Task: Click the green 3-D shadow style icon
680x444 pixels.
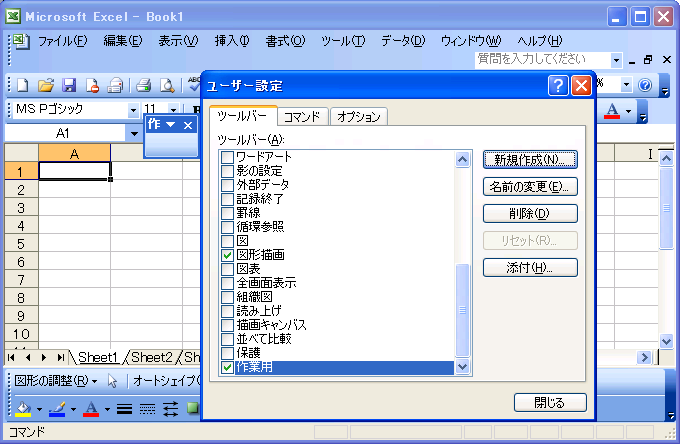Action: point(193,408)
